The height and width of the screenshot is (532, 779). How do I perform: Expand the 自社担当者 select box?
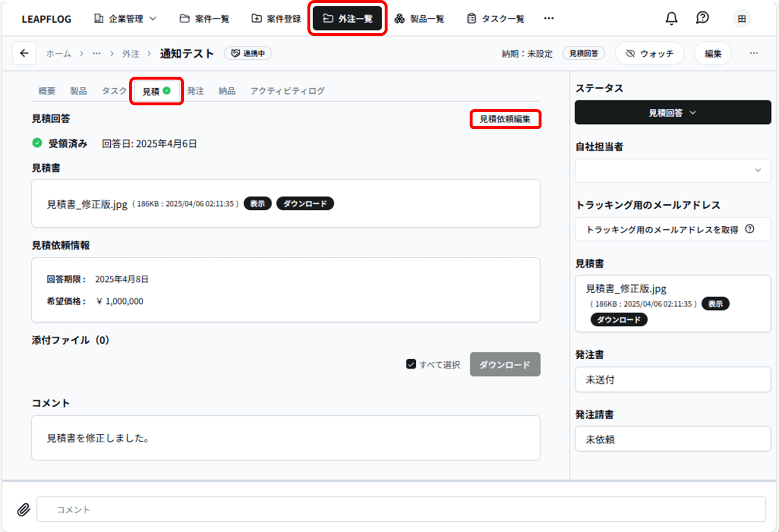(673, 170)
